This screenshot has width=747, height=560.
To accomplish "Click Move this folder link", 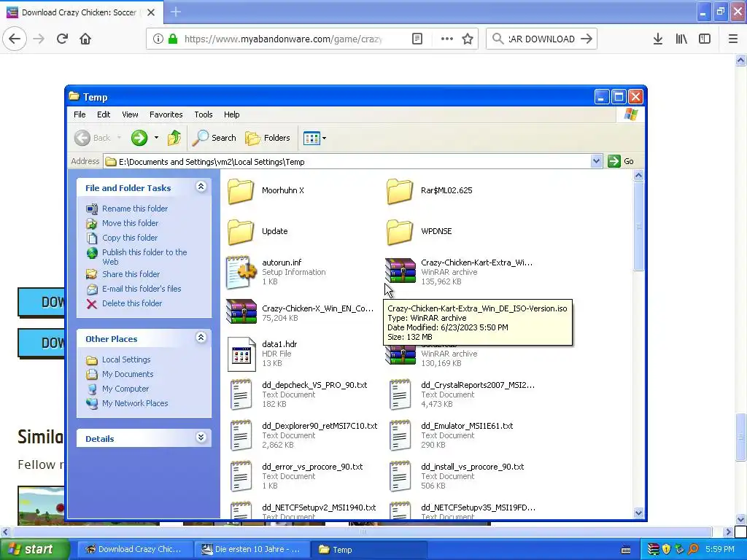I will point(130,223).
